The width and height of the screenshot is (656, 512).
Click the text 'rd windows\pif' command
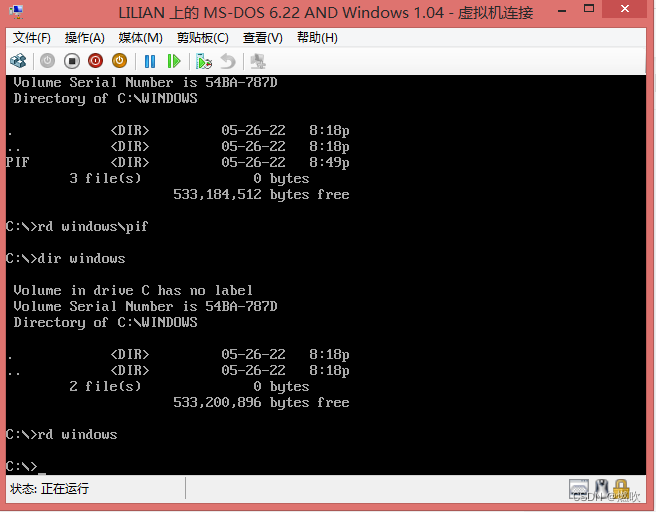point(93,226)
